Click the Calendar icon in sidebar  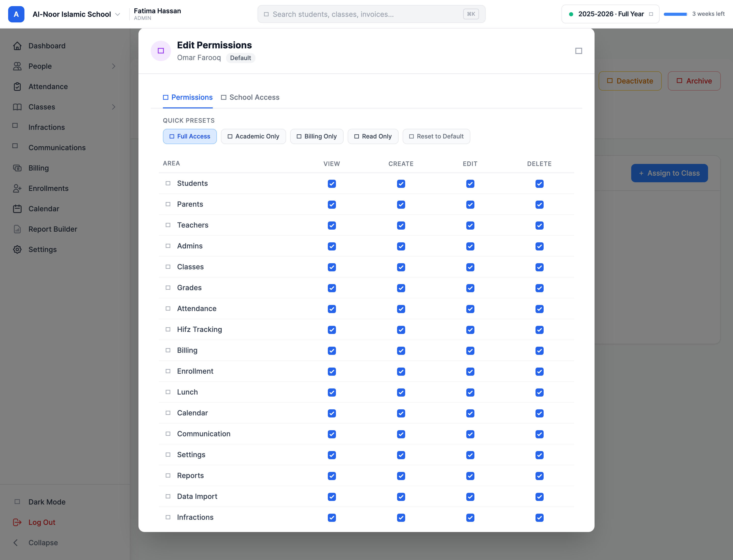17,209
